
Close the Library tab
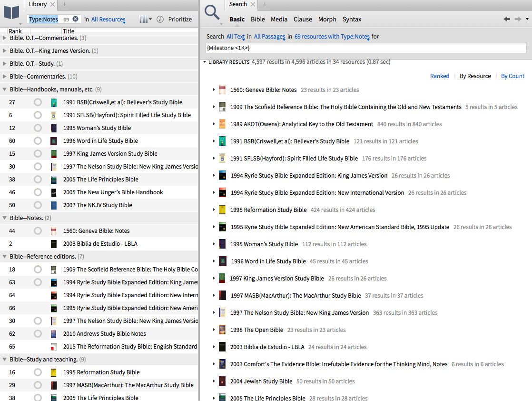coord(52,4)
